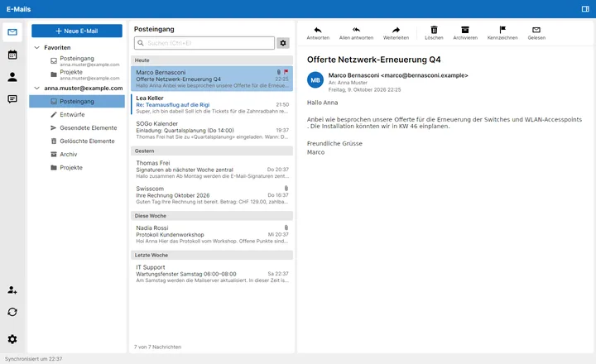This screenshot has height=364, width=596.
Task: Open the Calendar module icon
Action: click(12, 55)
